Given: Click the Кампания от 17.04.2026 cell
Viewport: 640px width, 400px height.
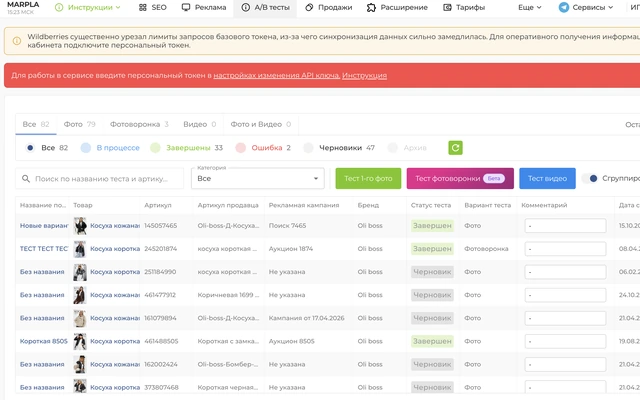Looking at the screenshot, I should tap(307, 318).
